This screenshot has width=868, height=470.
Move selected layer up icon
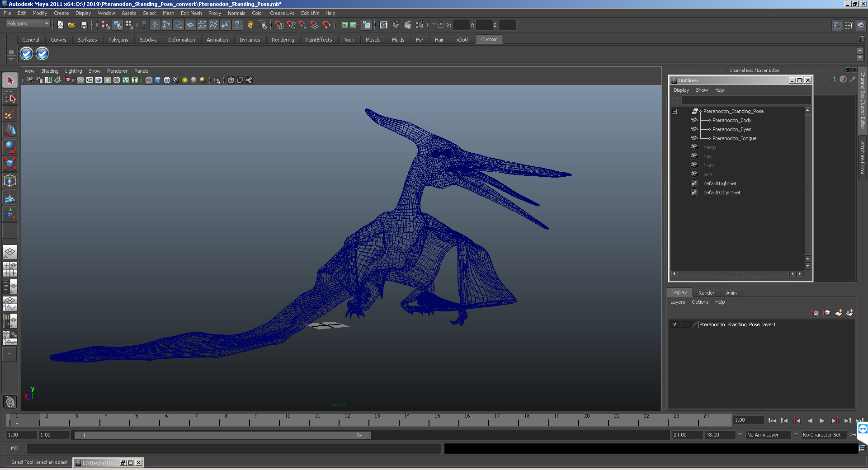(x=816, y=312)
